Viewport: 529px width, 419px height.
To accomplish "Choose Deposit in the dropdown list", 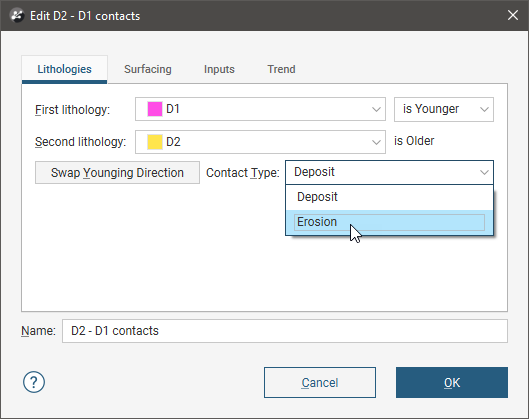I will pos(389,197).
